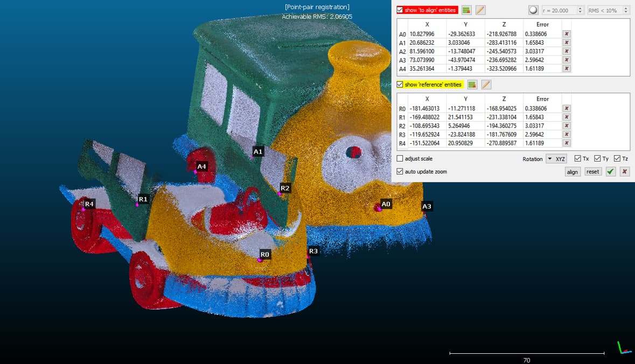Toggle show 'reference' entities checkbox

400,84
